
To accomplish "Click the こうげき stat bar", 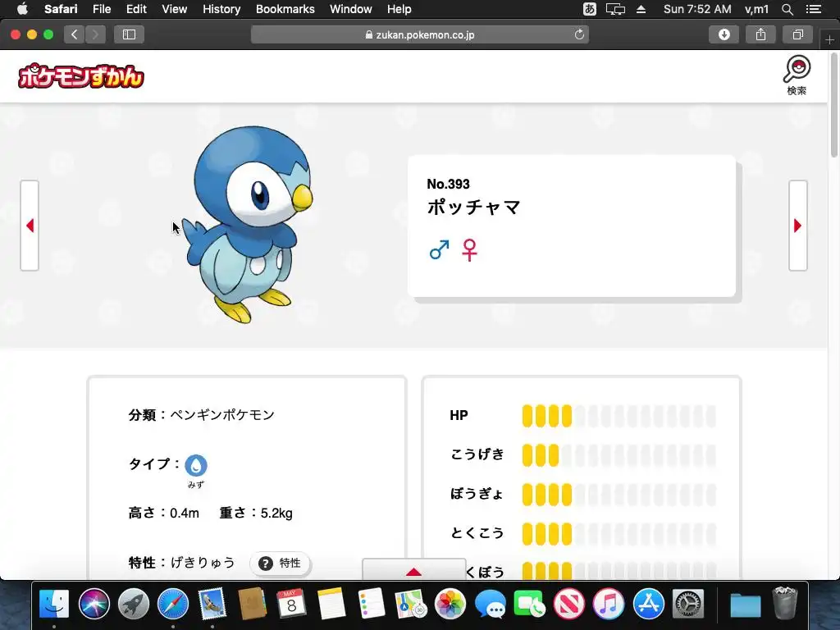I will click(x=619, y=454).
